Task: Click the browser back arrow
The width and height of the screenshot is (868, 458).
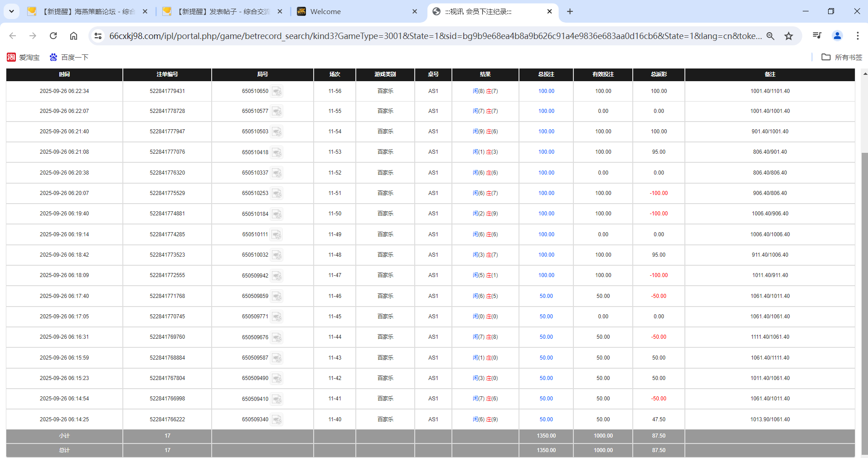Action: click(12, 36)
